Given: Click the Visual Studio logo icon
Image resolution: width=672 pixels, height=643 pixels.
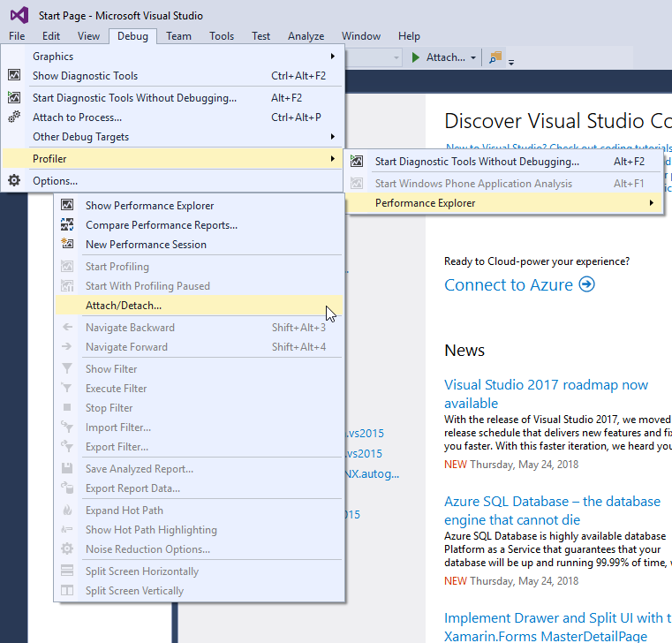Looking at the screenshot, I should 19,15.
